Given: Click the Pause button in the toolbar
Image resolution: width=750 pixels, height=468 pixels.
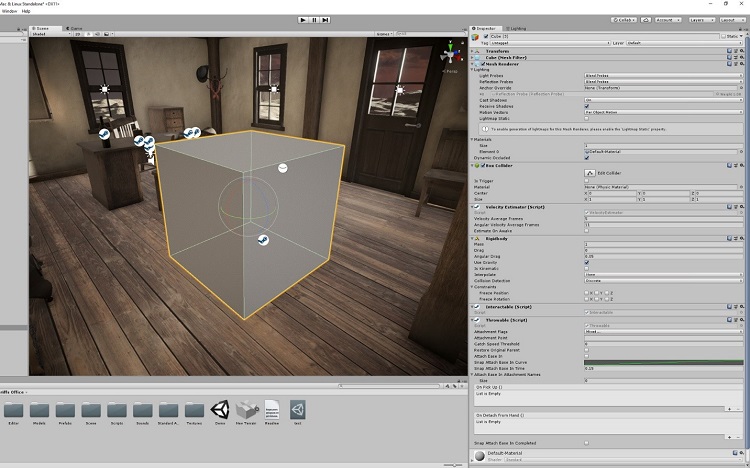Looking at the screenshot, I should [314, 20].
